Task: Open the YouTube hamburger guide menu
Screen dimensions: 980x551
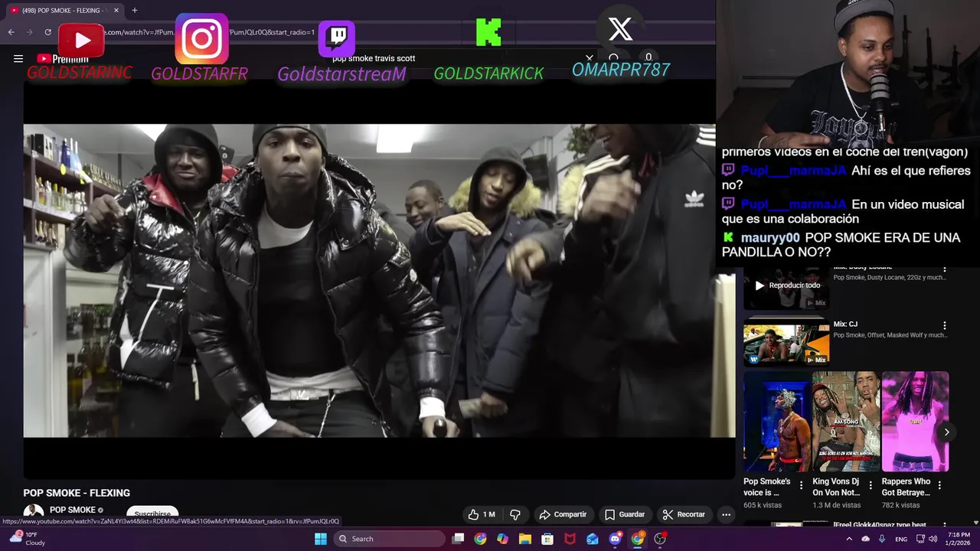Action: point(18,58)
